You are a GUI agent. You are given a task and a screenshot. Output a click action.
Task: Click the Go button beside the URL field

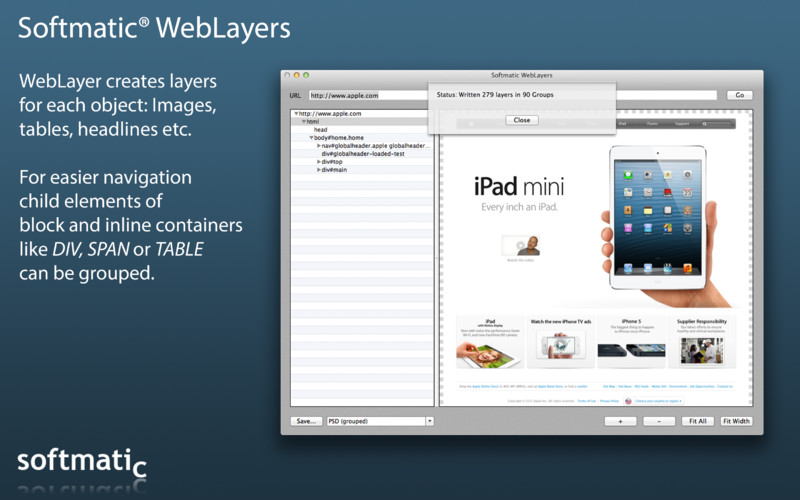tap(739, 95)
